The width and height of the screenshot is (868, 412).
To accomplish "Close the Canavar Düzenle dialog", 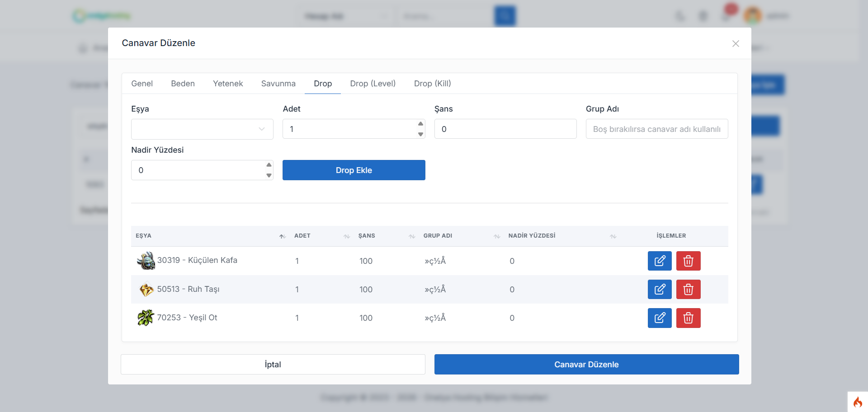I will pos(736,43).
